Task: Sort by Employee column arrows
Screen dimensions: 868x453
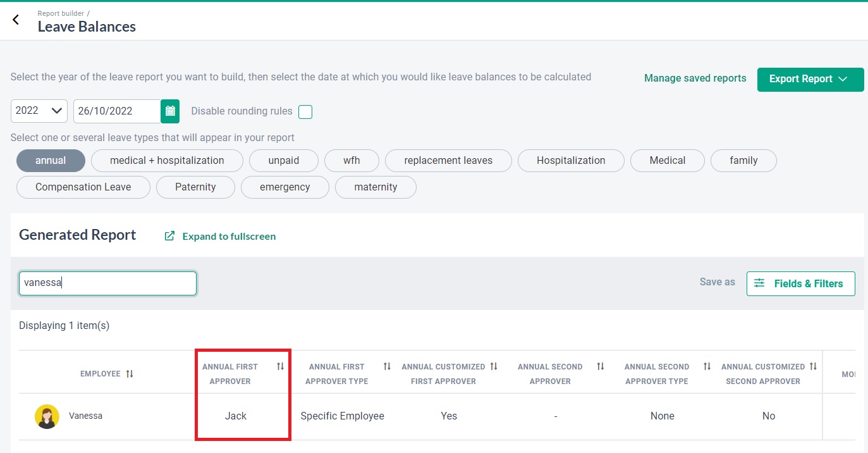Action: (x=130, y=374)
